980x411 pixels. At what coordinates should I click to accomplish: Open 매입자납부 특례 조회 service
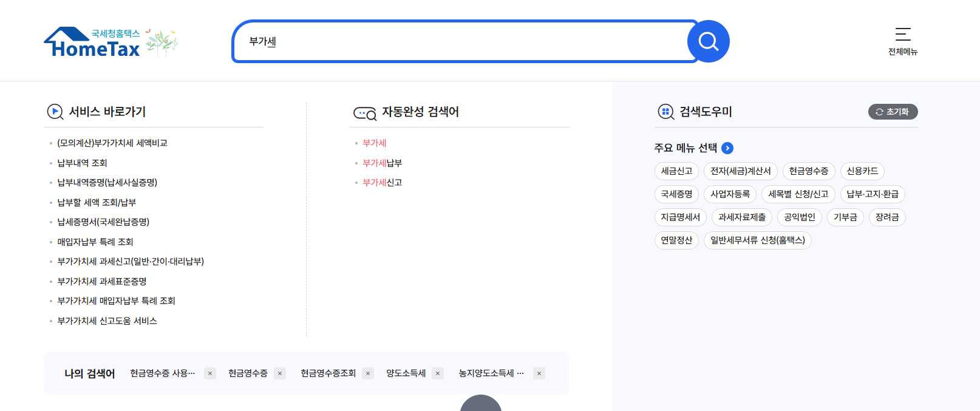point(95,242)
